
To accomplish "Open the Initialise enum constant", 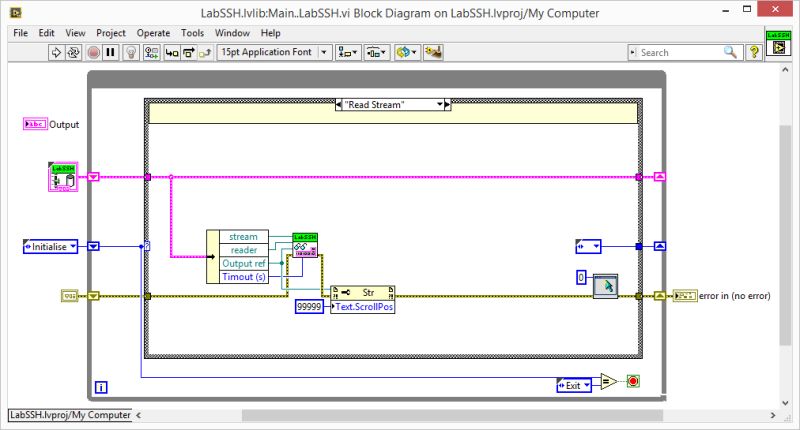I will pyautogui.click(x=51, y=246).
